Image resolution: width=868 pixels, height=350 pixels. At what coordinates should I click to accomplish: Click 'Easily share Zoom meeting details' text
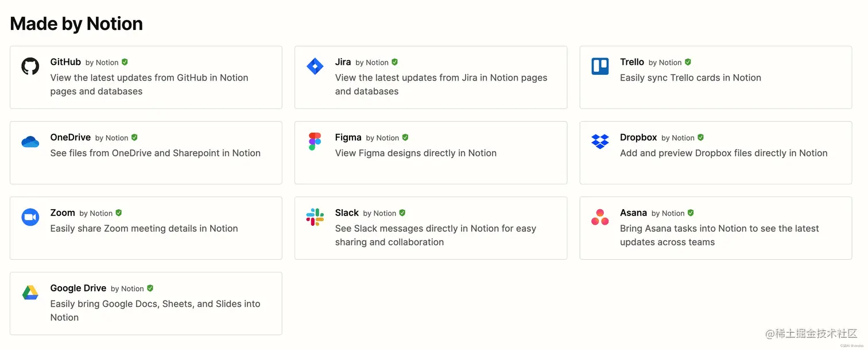(x=144, y=228)
